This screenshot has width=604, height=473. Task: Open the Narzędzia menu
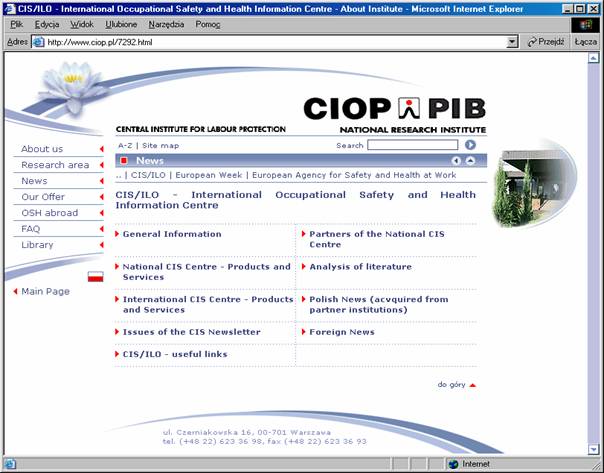pyautogui.click(x=166, y=24)
